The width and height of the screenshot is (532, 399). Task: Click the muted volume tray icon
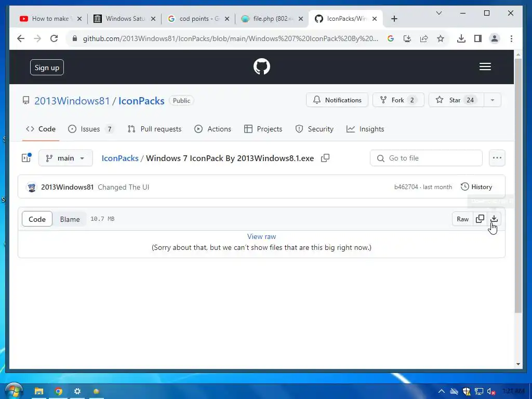pos(491,391)
